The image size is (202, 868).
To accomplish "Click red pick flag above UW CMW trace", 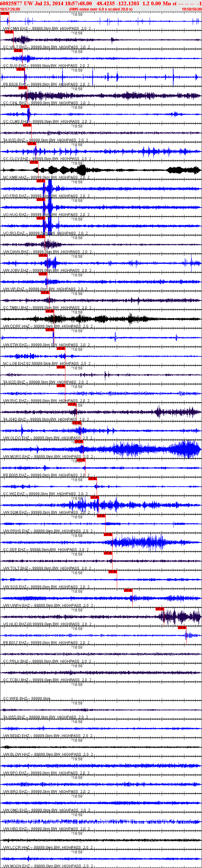I will 4,13.
